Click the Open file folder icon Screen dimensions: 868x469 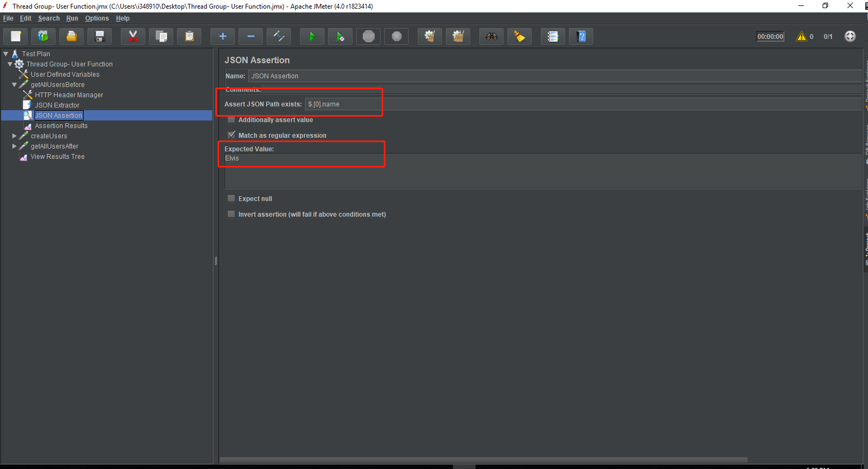(x=71, y=36)
